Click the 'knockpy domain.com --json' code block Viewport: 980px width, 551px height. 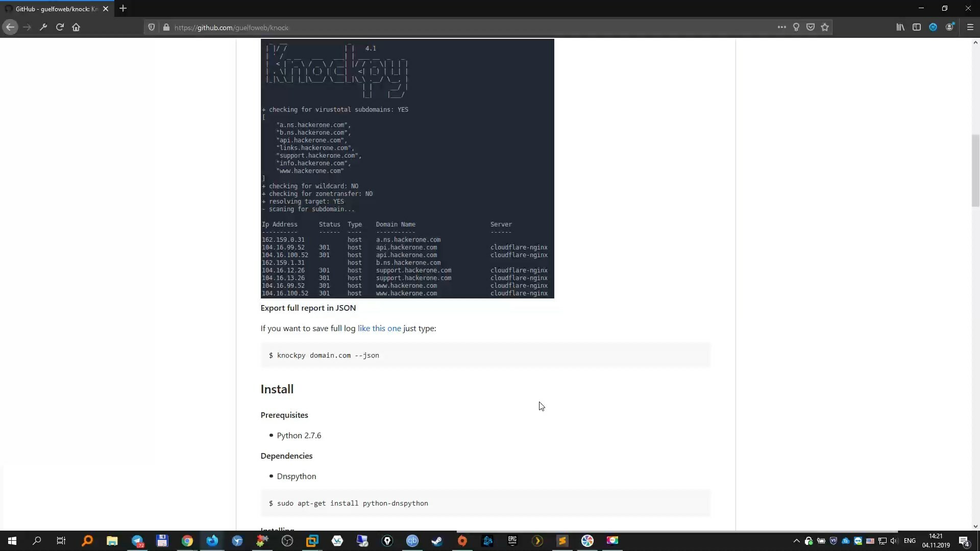pos(485,355)
